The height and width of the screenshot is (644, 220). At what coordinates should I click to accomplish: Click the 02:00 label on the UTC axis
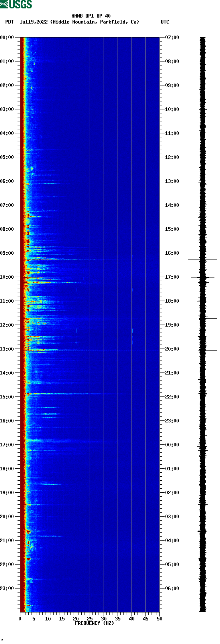tap(172, 493)
